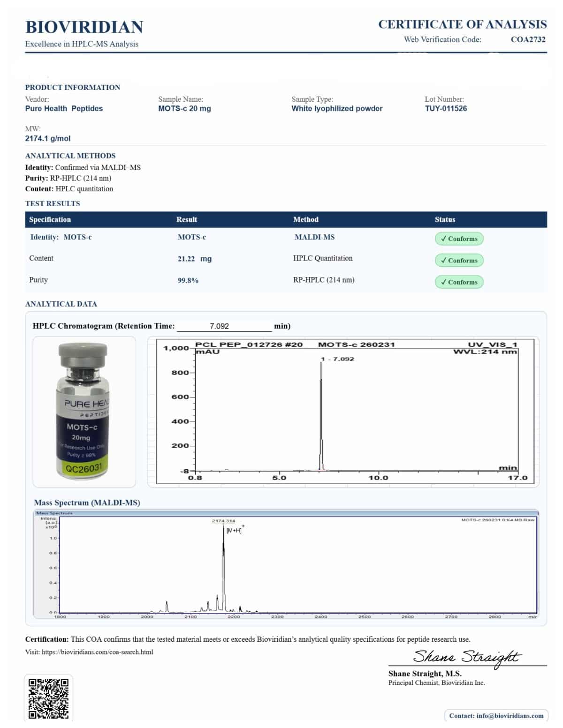563x728 pixels.
Task: Click the Mass Spectrum panel title bar
Action: tap(286, 513)
